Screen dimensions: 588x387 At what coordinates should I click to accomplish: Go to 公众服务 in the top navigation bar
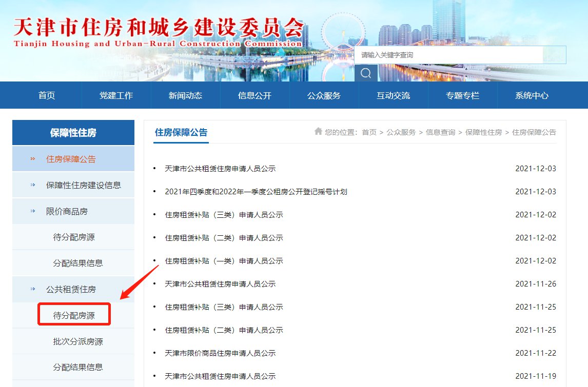[324, 95]
